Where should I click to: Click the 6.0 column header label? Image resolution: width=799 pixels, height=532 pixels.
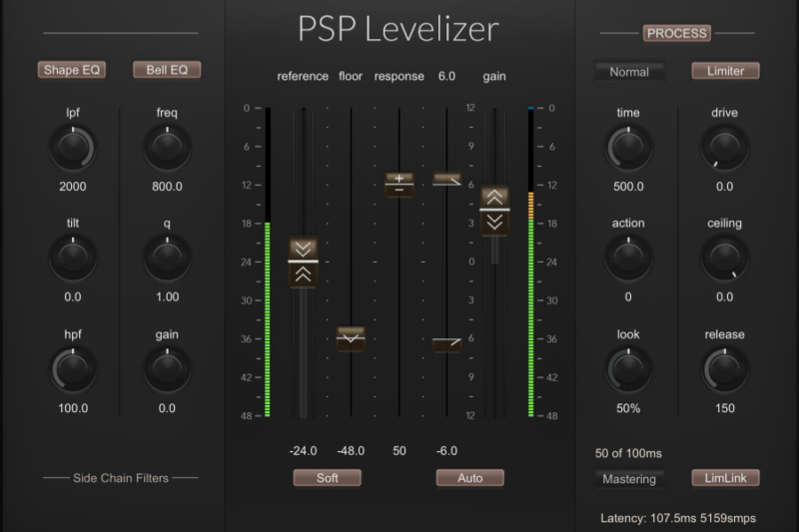coord(446,77)
